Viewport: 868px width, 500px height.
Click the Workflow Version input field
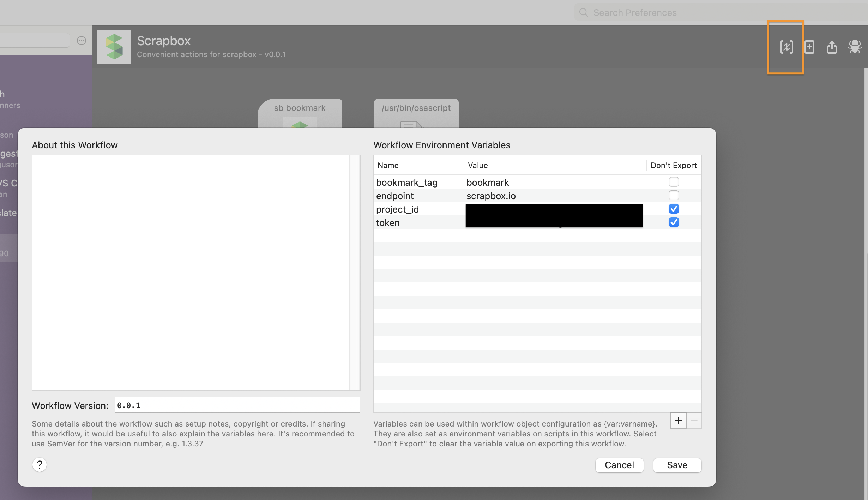point(237,405)
